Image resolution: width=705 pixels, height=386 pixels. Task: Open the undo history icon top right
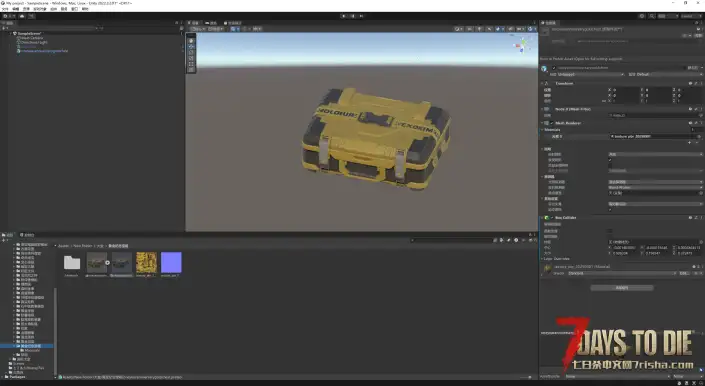[x=642, y=16]
